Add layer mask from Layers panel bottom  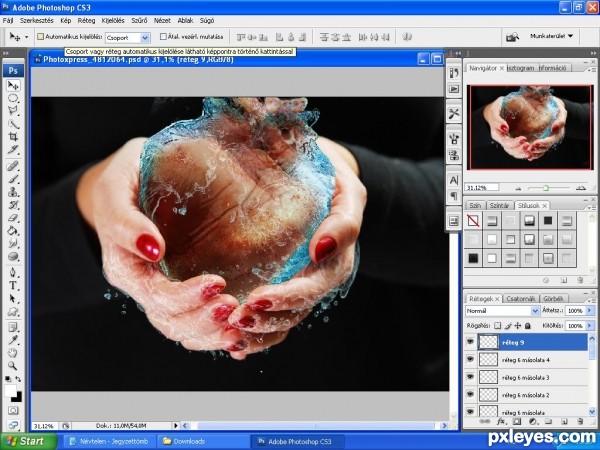[517, 421]
